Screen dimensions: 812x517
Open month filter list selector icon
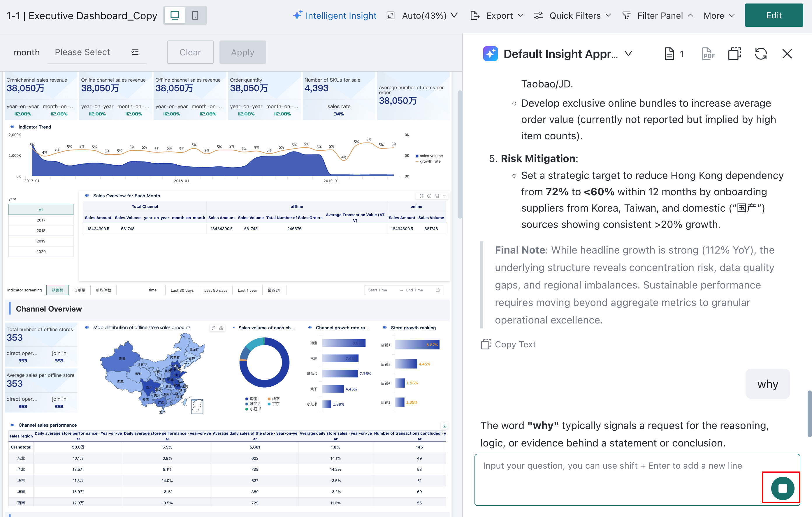[x=135, y=52]
